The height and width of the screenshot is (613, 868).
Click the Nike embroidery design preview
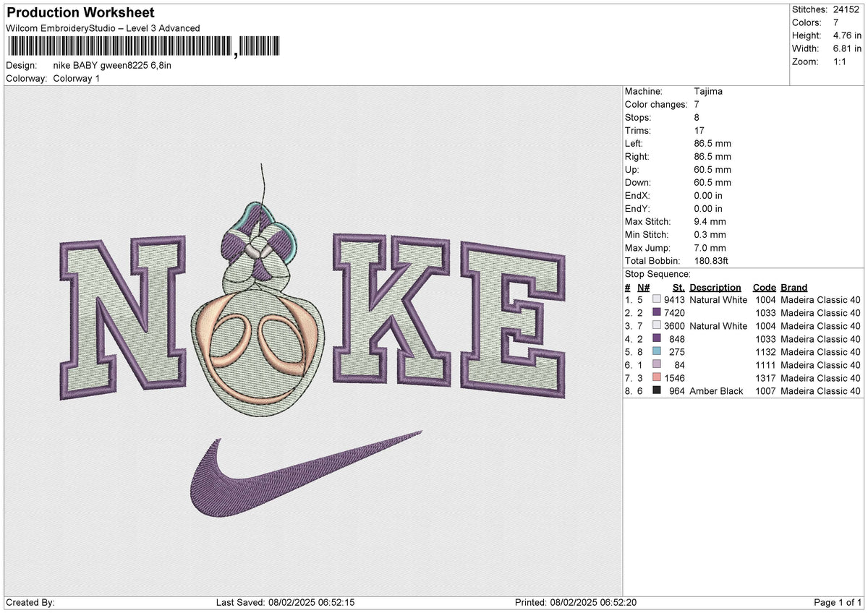[x=312, y=340]
